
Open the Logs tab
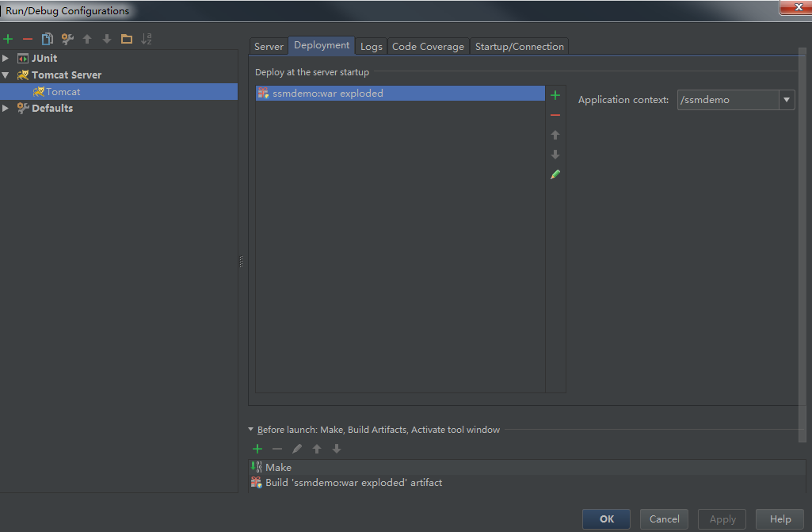tap(372, 47)
